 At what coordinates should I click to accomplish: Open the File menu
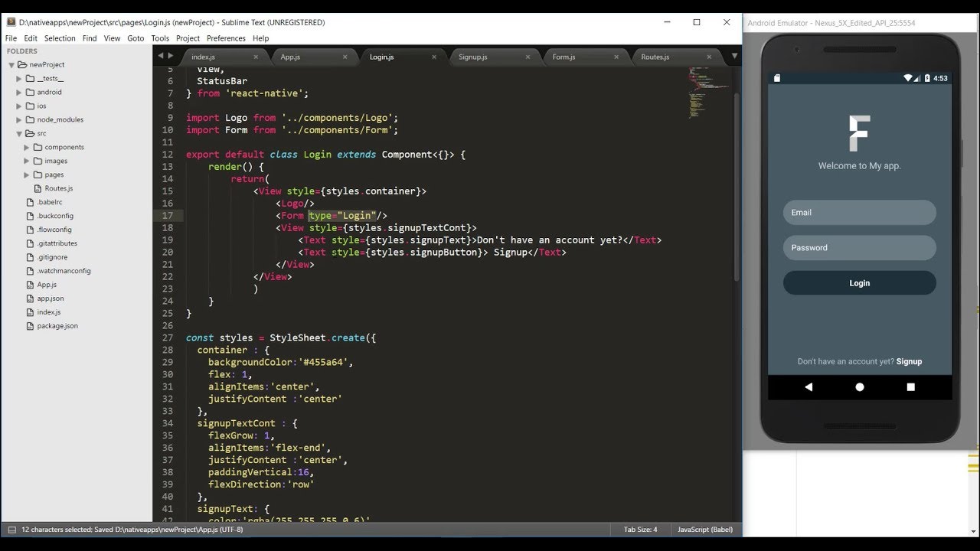(11, 38)
